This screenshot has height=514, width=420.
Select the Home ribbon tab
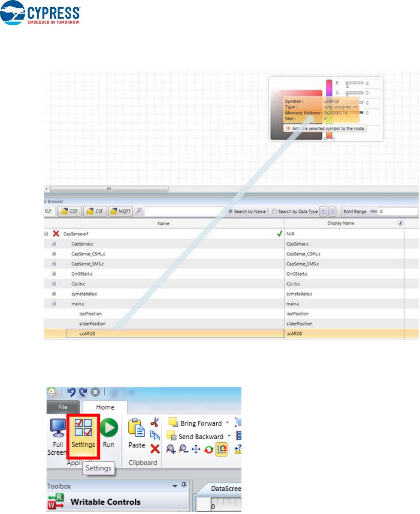(x=105, y=407)
